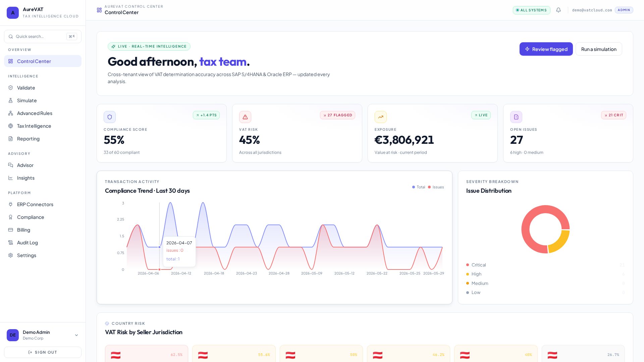Click the exposure trending-up icon

tap(381, 117)
